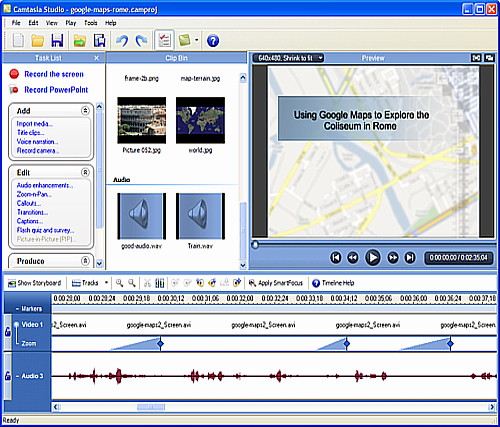Open Timeline Help
Image resolution: width=500 pixels, height=427 pixels.
pos(333,283)
